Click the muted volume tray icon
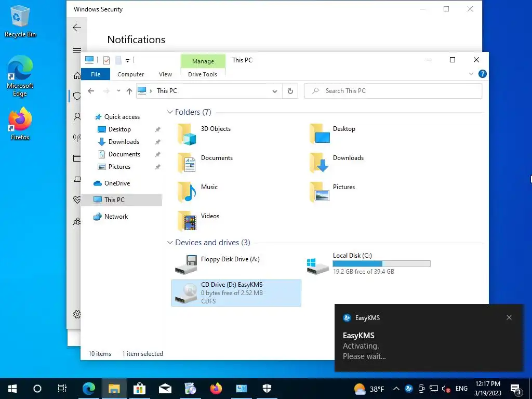532x399 pixels. pos(446,389)
